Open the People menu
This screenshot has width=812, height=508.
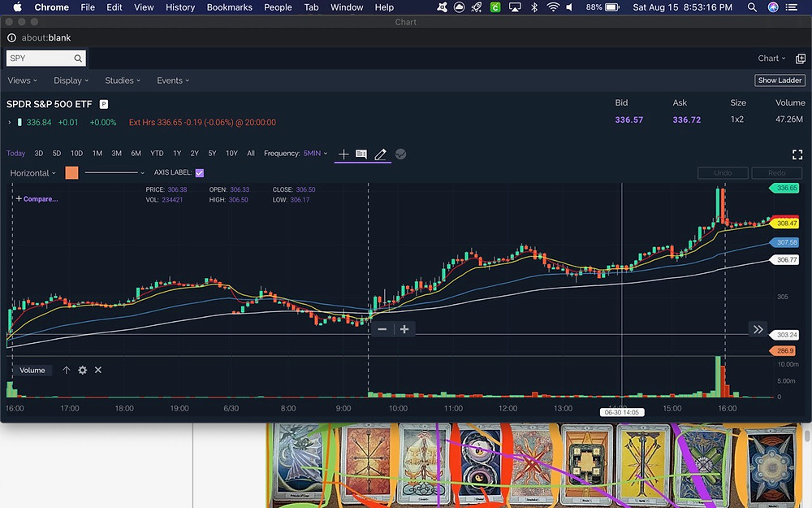pyautogui.click(x=278, y=7)
